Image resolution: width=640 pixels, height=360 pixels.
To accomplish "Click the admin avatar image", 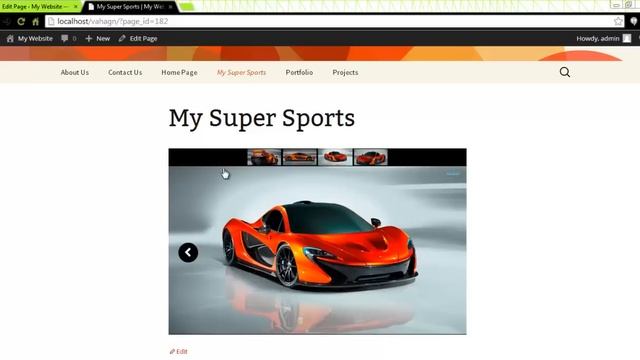I will click(x=627, y=38).
